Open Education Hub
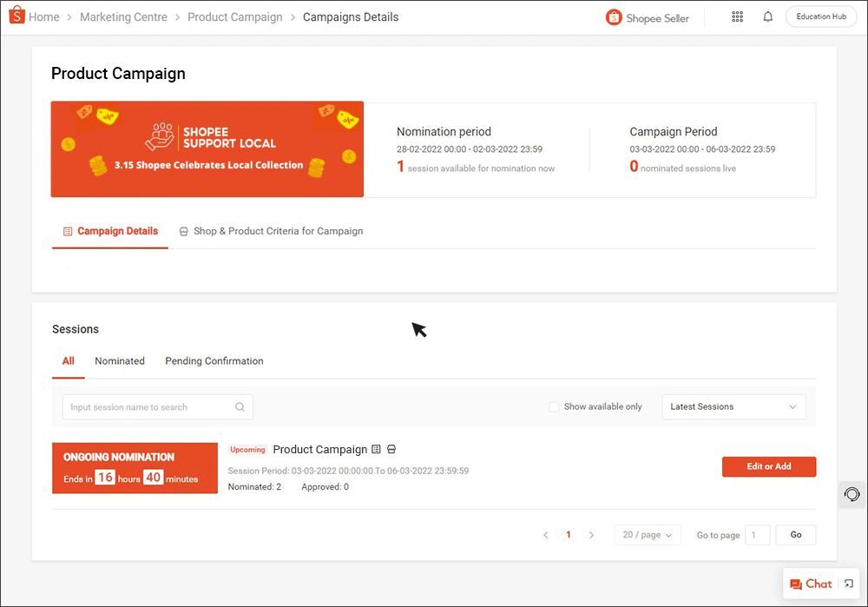 820,16
